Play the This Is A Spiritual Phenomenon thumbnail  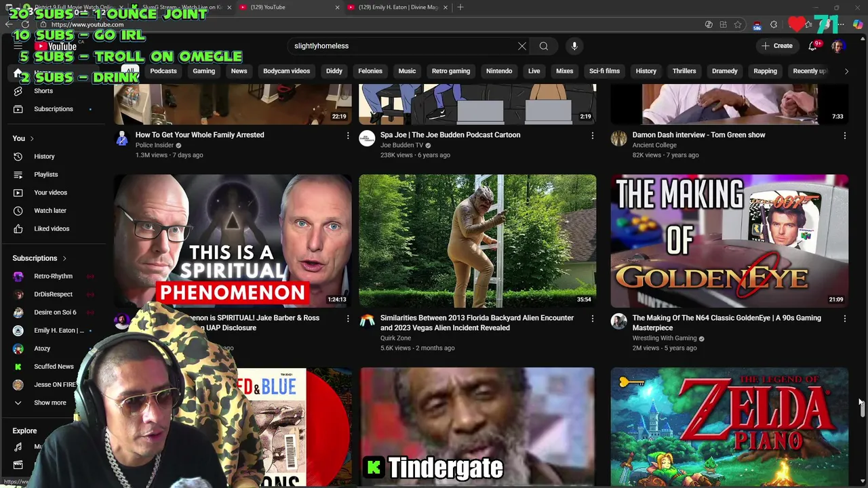[233, 241]
